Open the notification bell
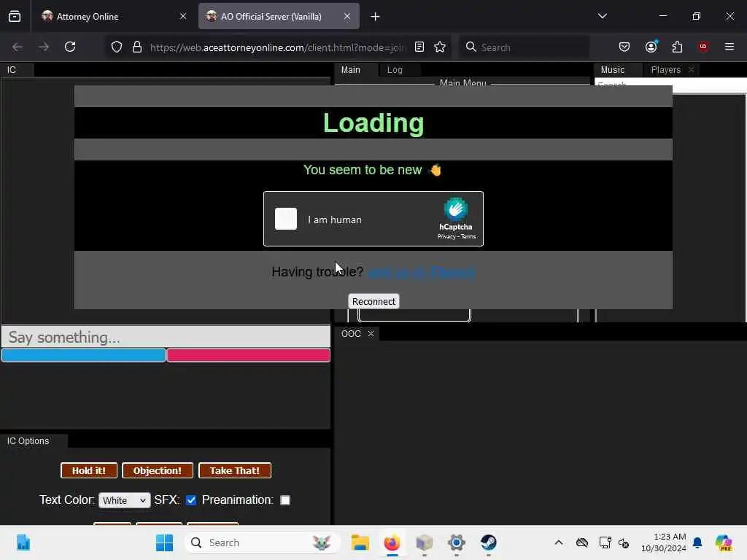Screen dimensions: 747x560 click(x=697, y=542)
